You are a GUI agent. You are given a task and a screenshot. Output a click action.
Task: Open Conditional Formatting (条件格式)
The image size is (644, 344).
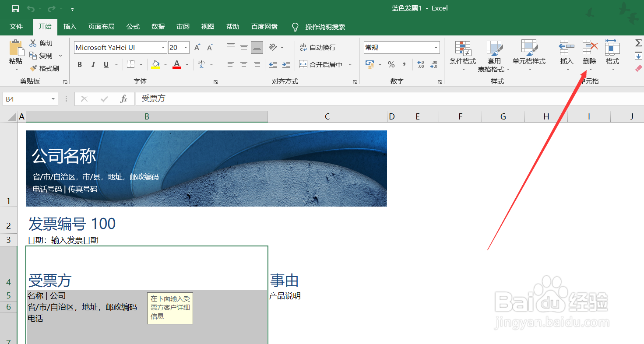(463, 56)
